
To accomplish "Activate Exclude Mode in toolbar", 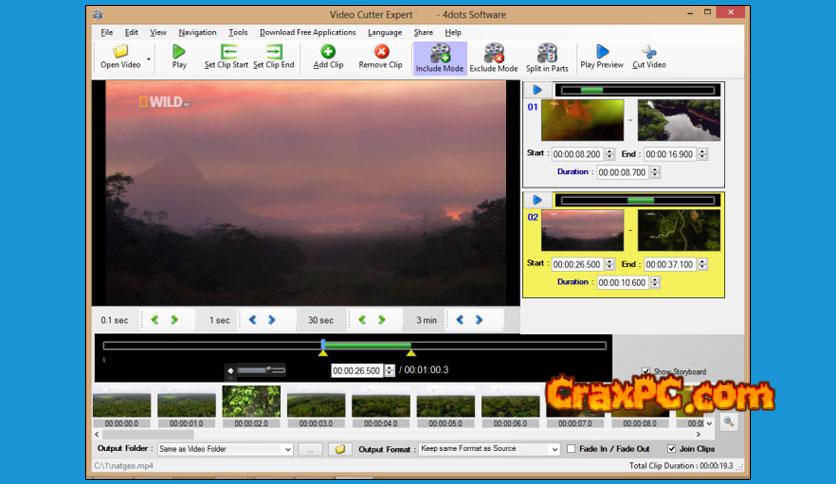I will 494,54.
